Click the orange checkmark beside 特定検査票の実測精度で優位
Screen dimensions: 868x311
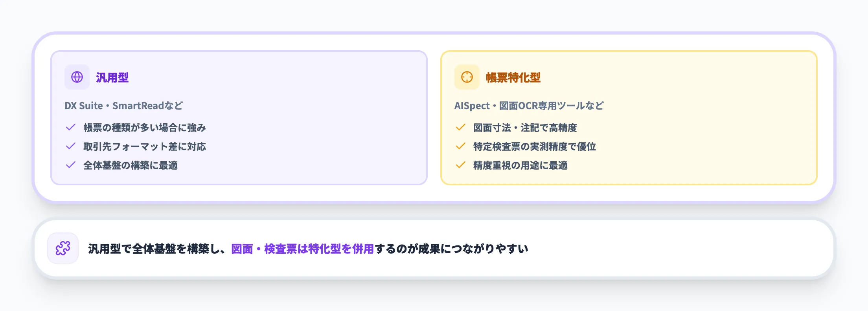[x=460, y=146]
